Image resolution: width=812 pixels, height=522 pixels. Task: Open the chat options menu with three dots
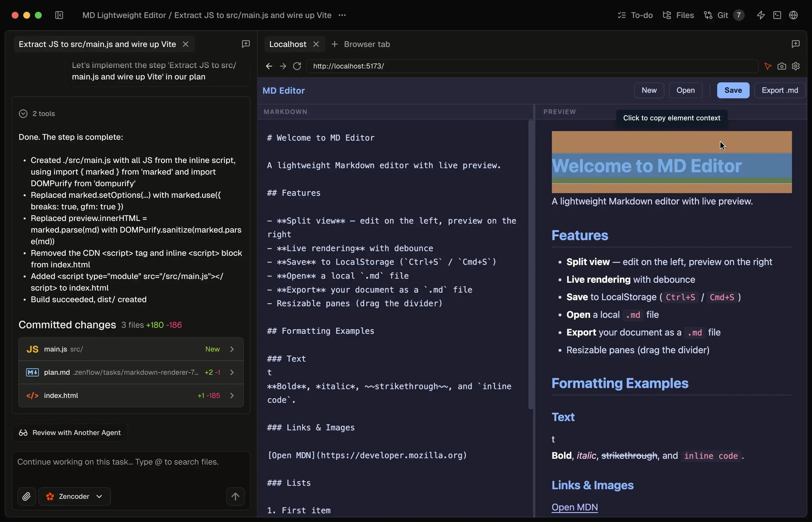(342, 15)
